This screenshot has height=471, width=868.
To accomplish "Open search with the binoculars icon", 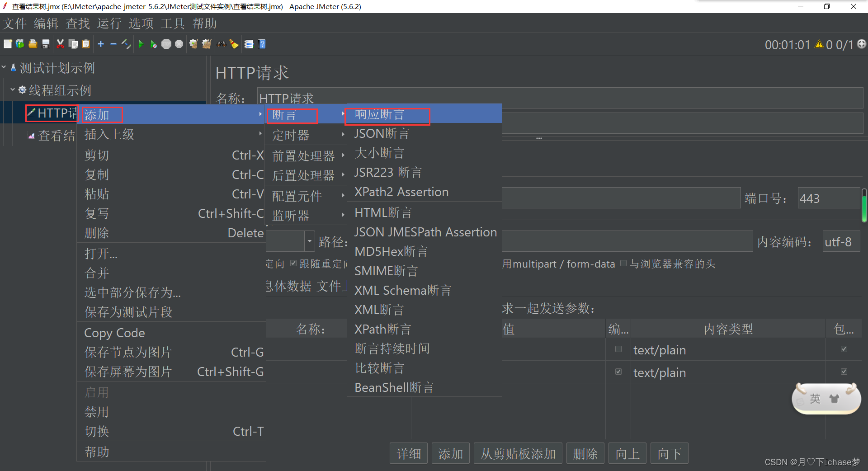I will pos(222,44).
